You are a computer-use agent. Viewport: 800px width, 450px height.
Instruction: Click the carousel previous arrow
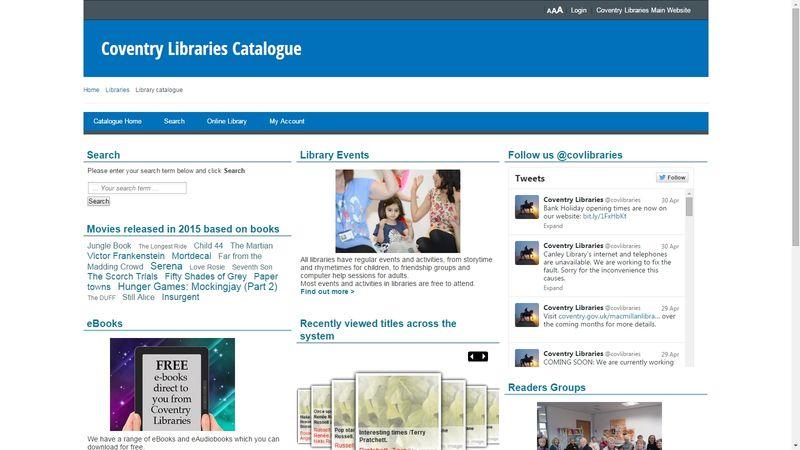coord(472,356)
